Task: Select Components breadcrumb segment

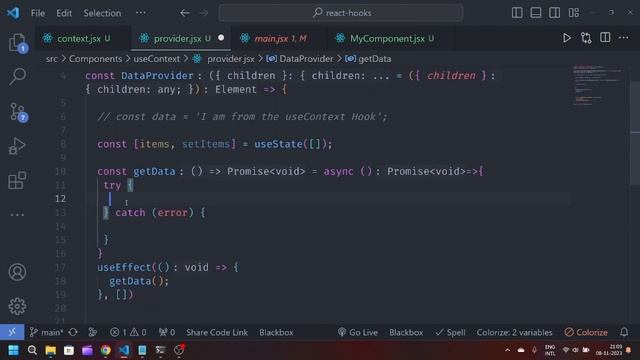Action: tap(95, 59)
